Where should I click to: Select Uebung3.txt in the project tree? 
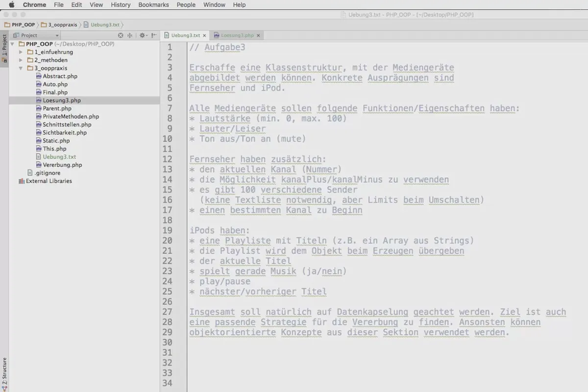point(59,157)
